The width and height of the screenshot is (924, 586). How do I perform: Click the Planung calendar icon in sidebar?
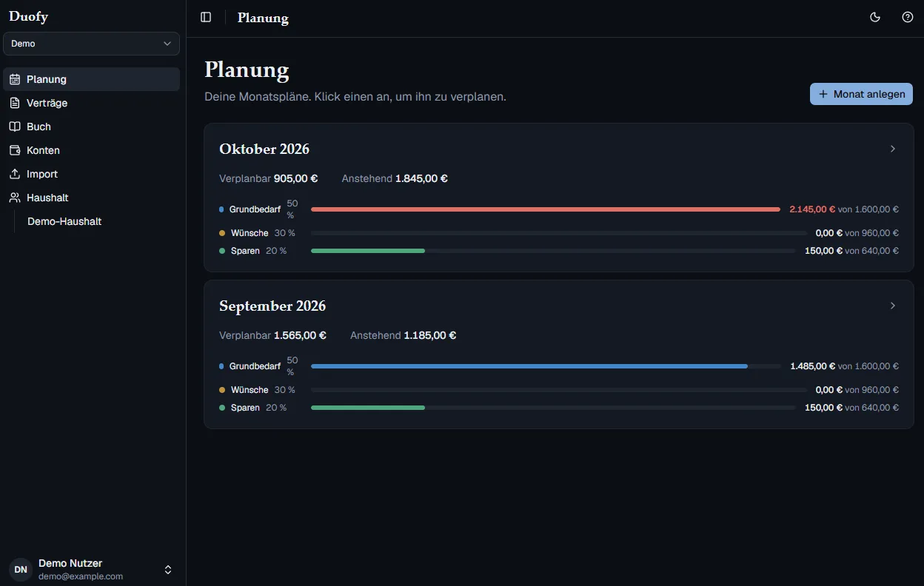[15, 79]
